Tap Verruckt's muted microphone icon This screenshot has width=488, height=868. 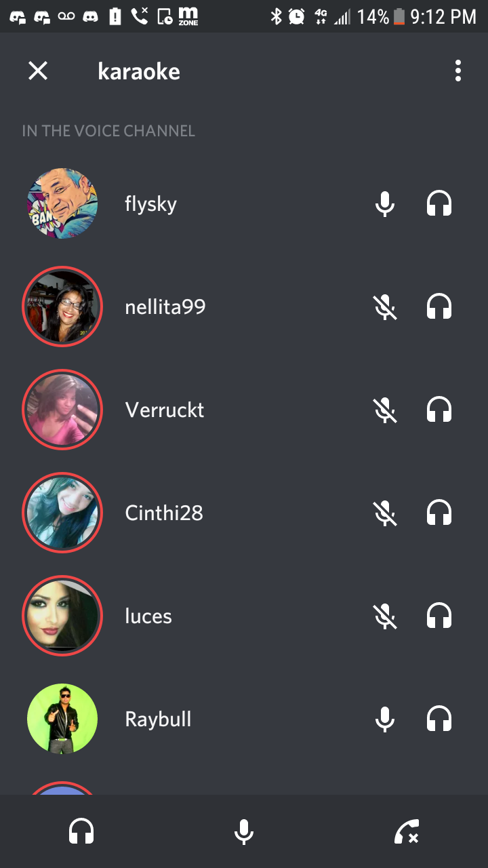click(385, 410)
